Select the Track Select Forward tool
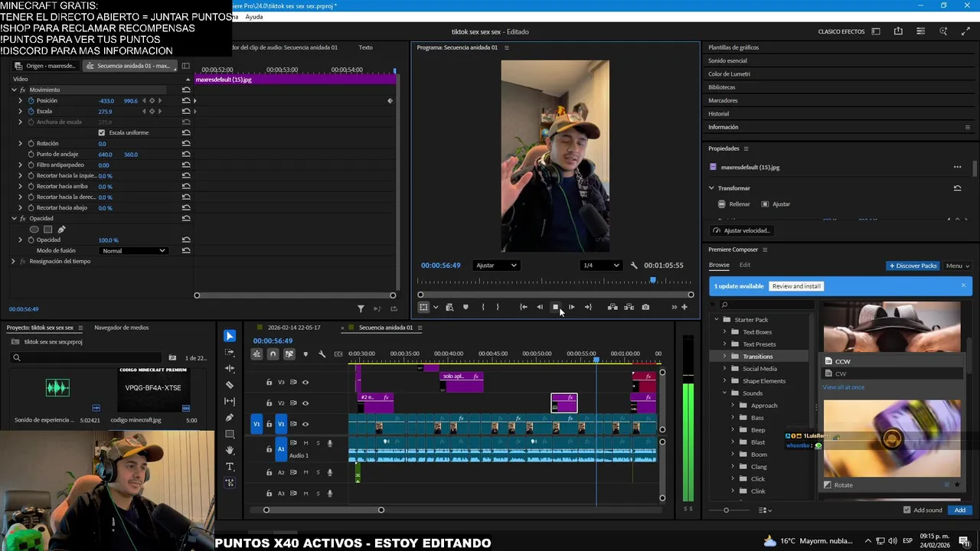The height and width of the screenshot is (551, 980). tap(230, 353)
